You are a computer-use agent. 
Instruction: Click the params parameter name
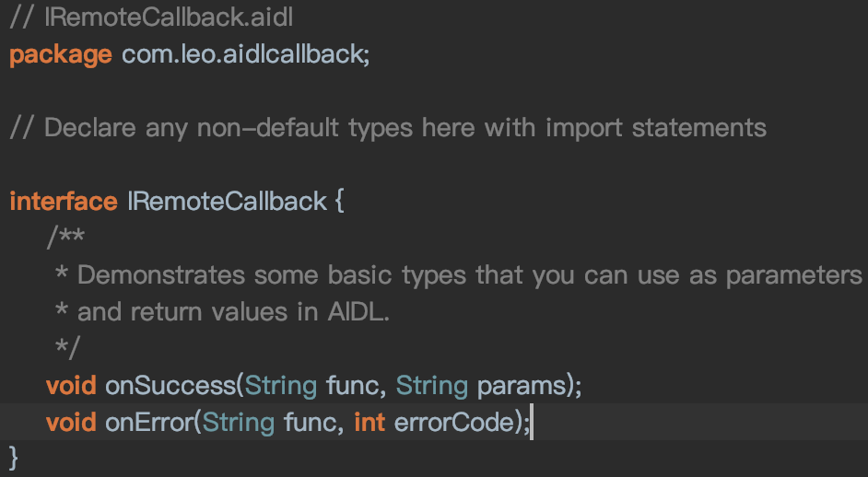[520, 385]
